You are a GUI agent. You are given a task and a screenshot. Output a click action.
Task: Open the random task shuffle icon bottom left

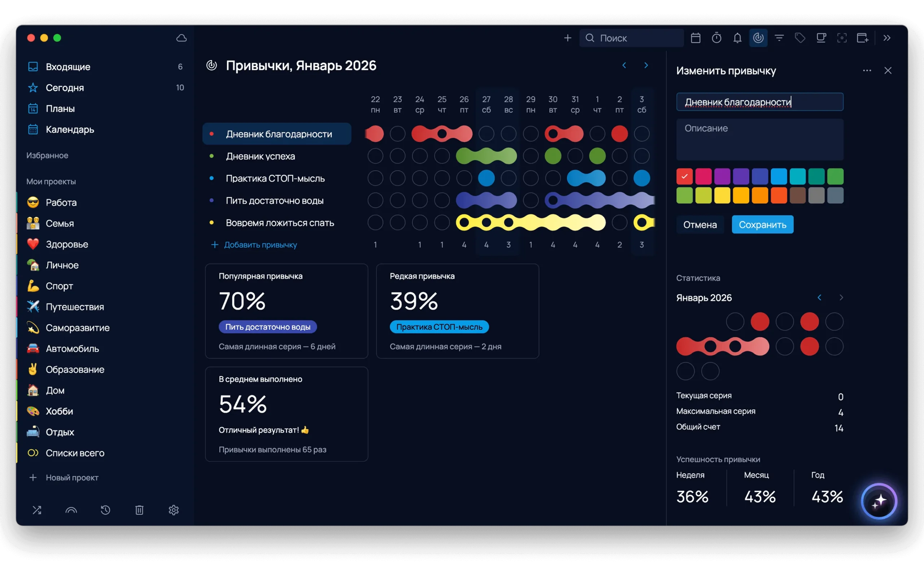pos(37,510)
